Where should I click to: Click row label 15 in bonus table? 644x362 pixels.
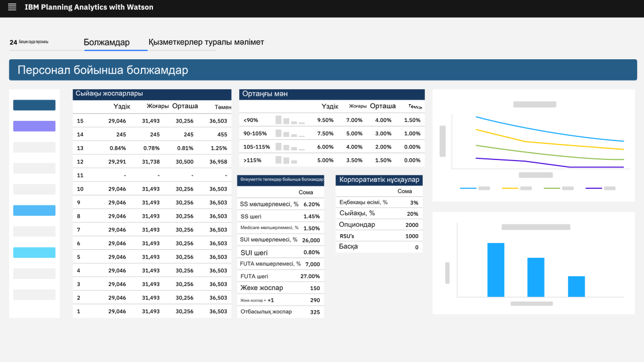pyautogui.click(x=80, y=121)
